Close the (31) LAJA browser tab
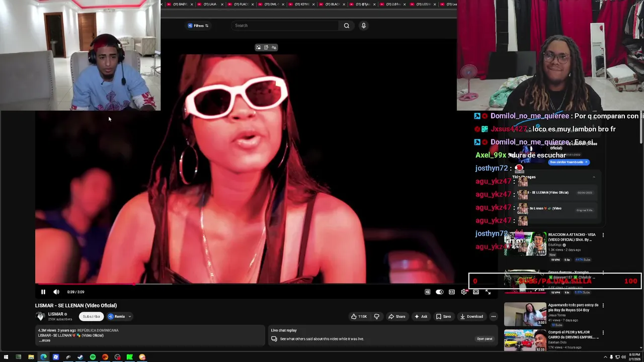The image size is (644, 362). 221,4
